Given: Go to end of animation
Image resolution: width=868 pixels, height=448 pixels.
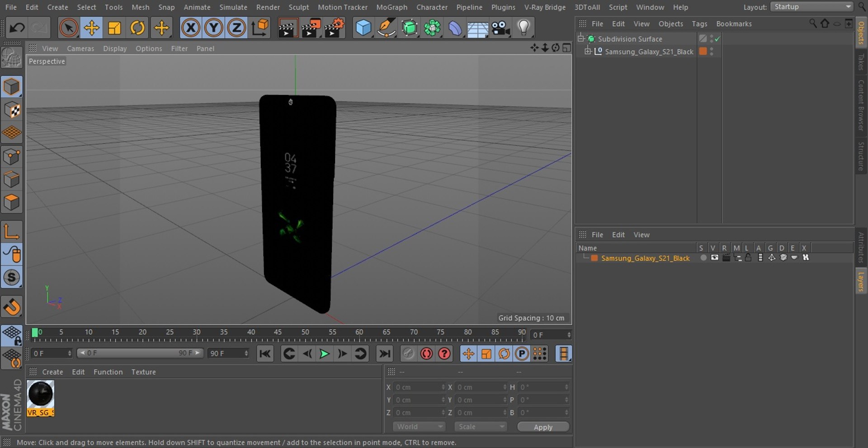Looking at the screenshot, I should pos(384,354).
